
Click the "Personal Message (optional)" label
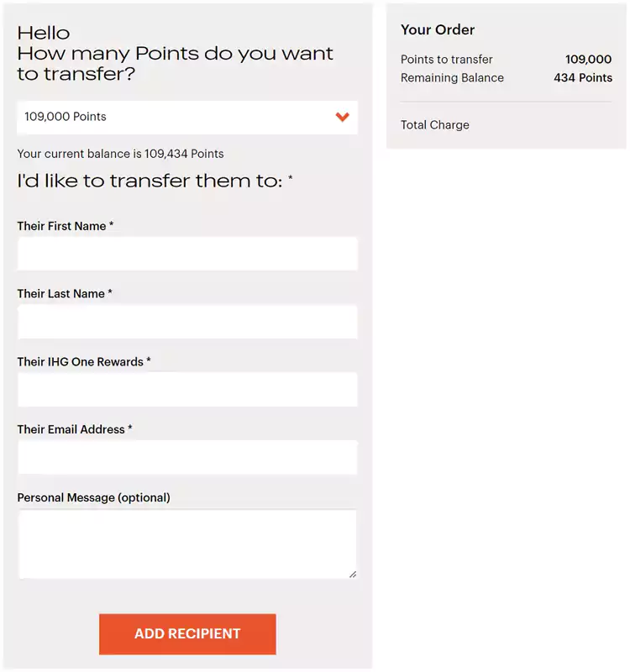click(x=93, y=497)
